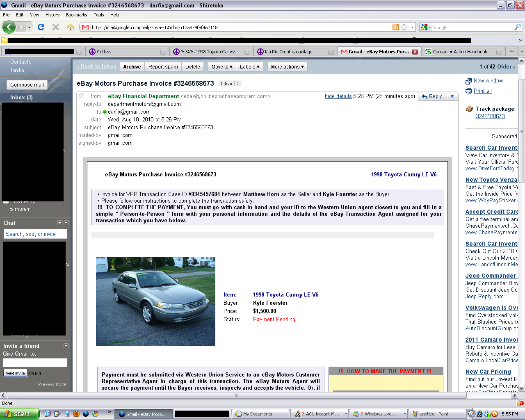Open the History menu
Image resolution: width=525 pixels, height=420 pixels.
(x=52, y=15)
